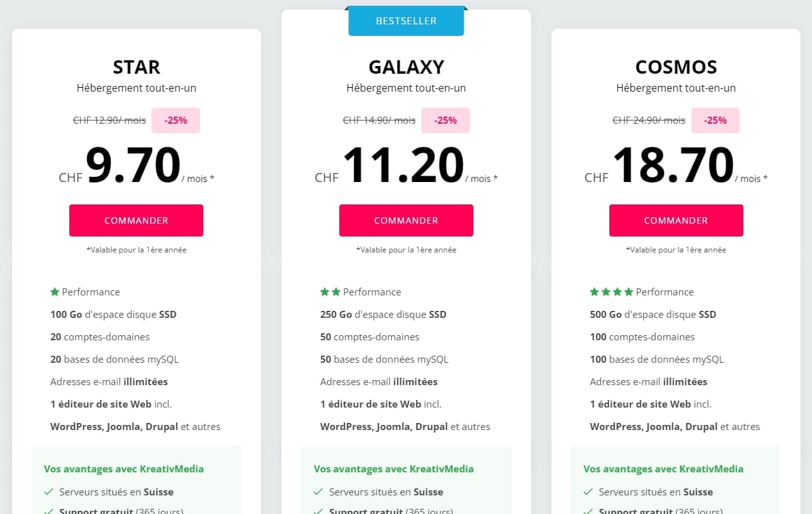Click the -25% discount tag on GALAXY
The width and height of the screenshot is (812, 514).
pos(446,120)
